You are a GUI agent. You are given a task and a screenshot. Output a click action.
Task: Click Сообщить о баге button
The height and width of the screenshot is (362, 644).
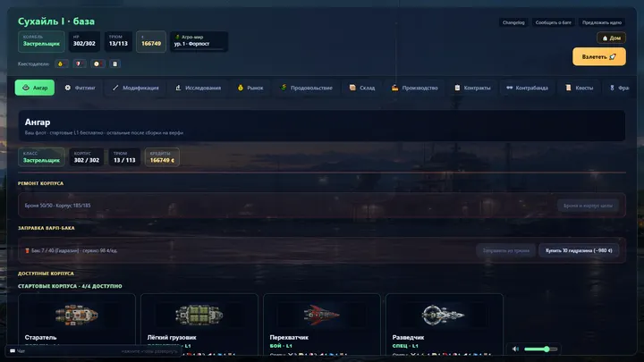tap(553, 22)
